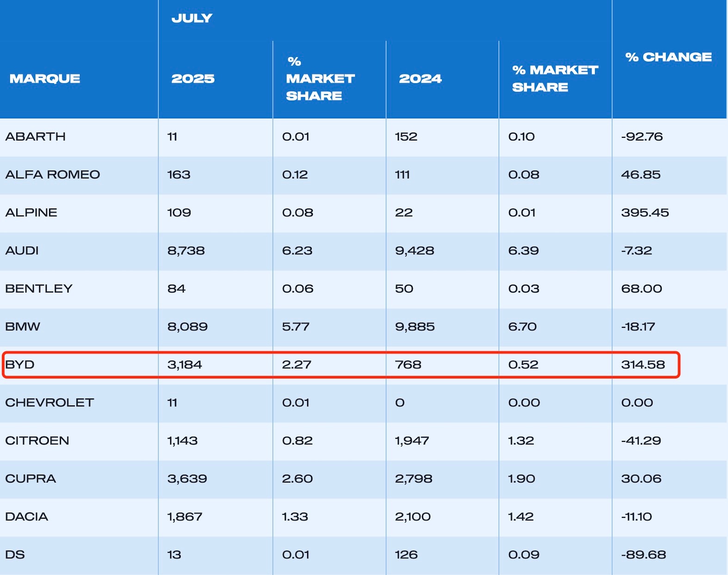Click Bentley's 50 2024 figure
This screenshot has height=575, width=728.
(x=404, y=288)
